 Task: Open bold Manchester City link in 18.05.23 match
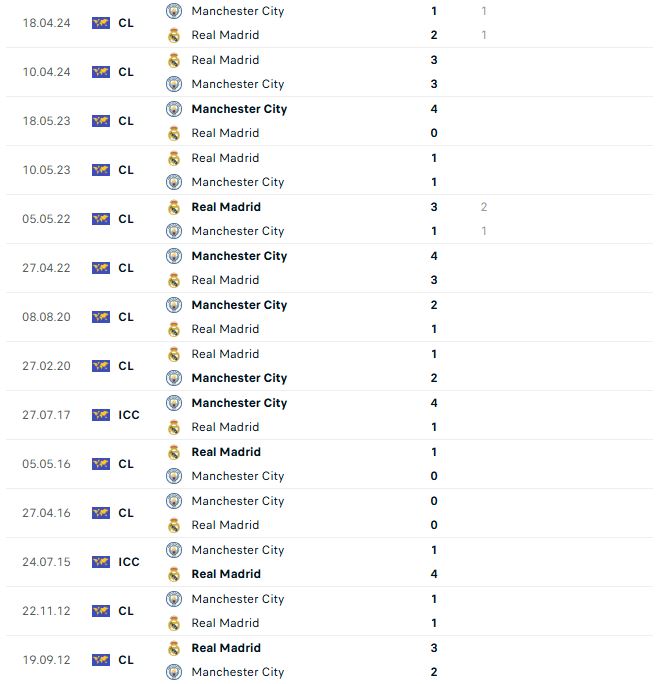pyautogui.click(x=239, y=109)
